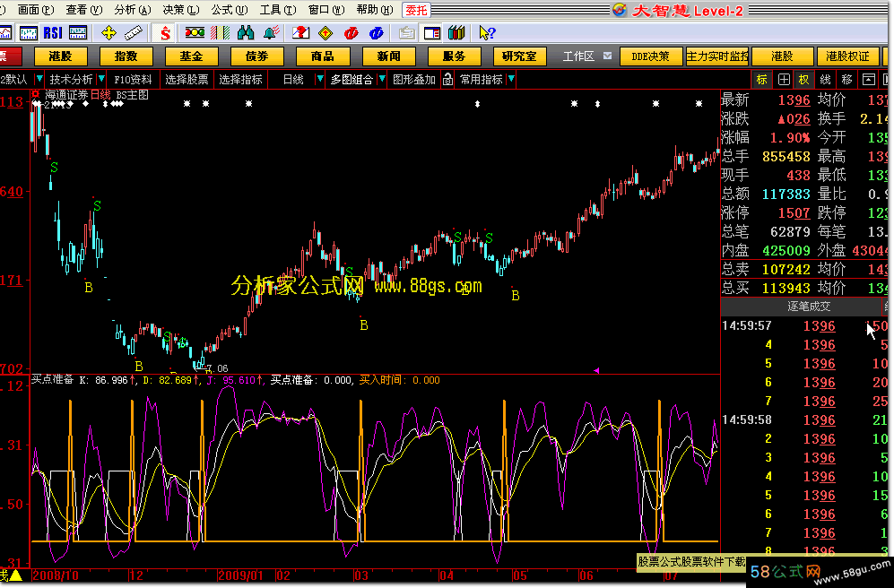Click the red phi symbol icon
Image resolution: width=894 pixels, height=588 pixels.
coord(352,33)
